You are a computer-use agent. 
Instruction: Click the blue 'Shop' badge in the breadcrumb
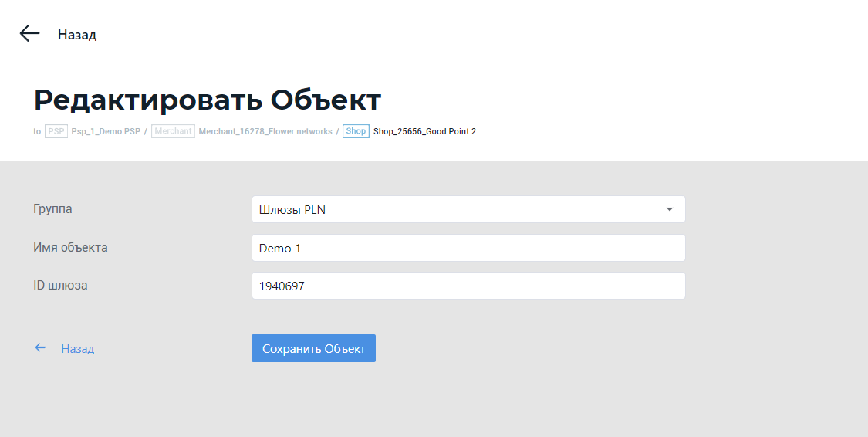(356, 131)
